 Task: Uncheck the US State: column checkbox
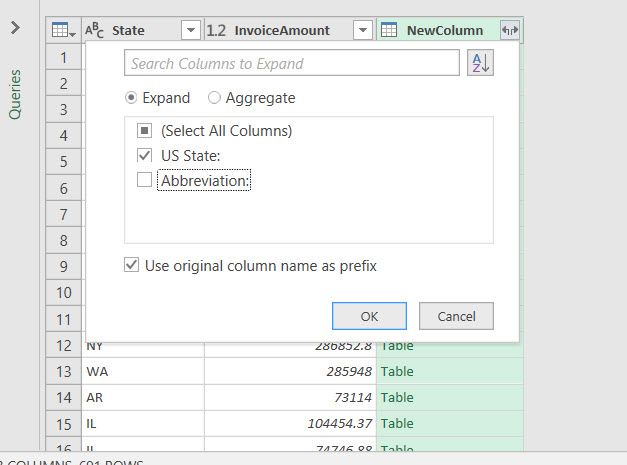pos(144,155)
